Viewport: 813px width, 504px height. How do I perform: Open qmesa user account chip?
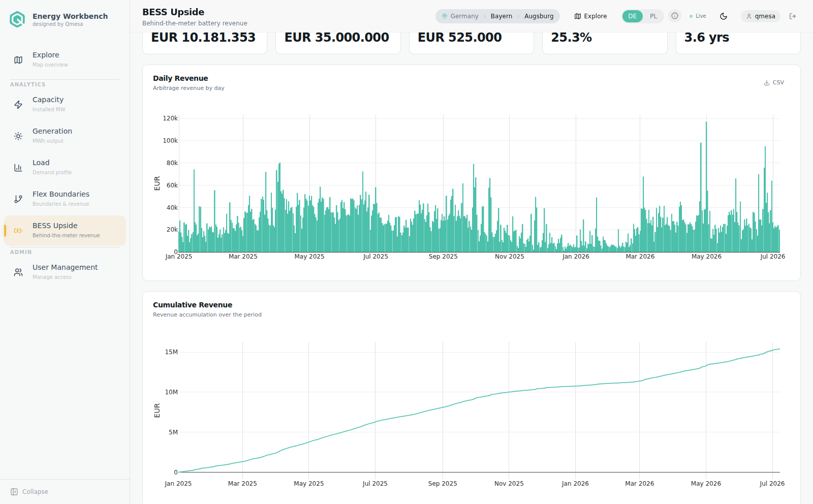(x=761, y=16)
